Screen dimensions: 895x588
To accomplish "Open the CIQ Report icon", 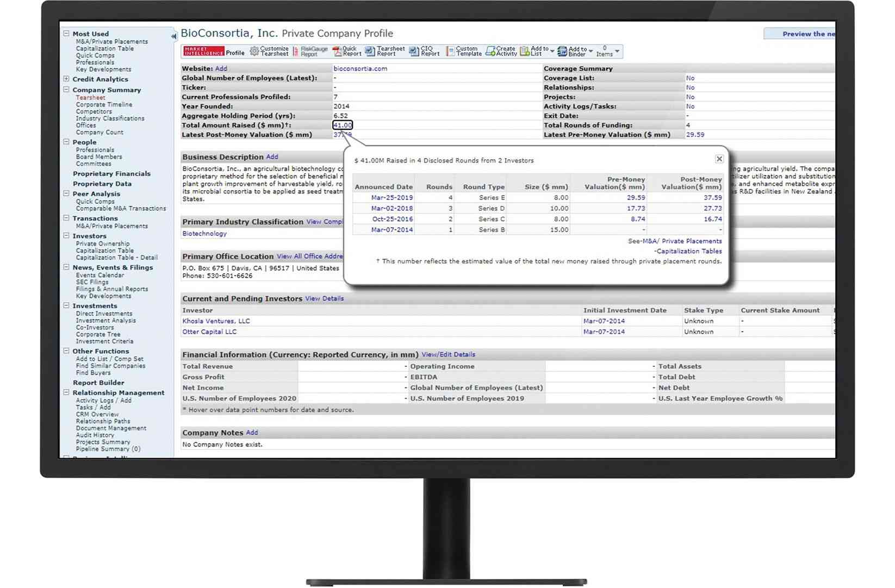I will (414, 51).
